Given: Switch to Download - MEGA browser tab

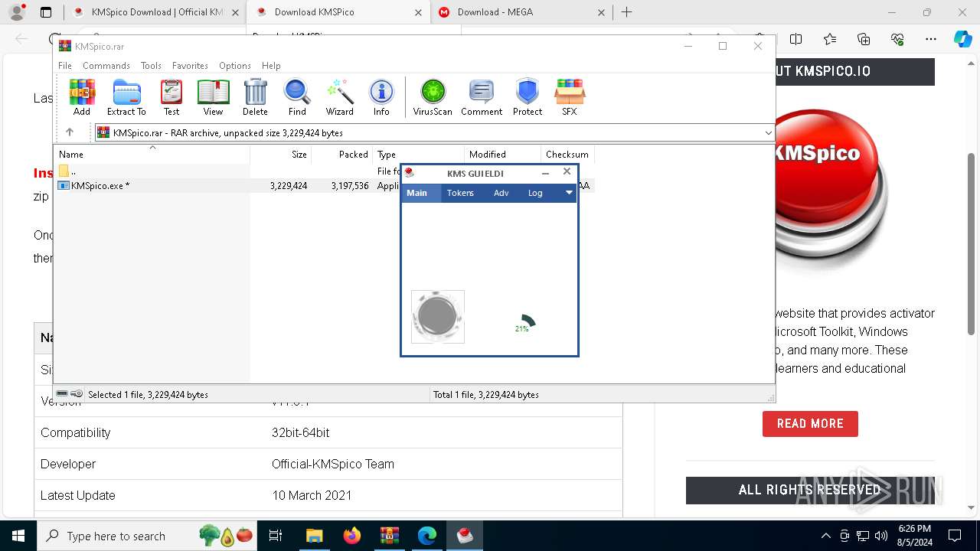Looking at the screenshot, I should [522, 12].
